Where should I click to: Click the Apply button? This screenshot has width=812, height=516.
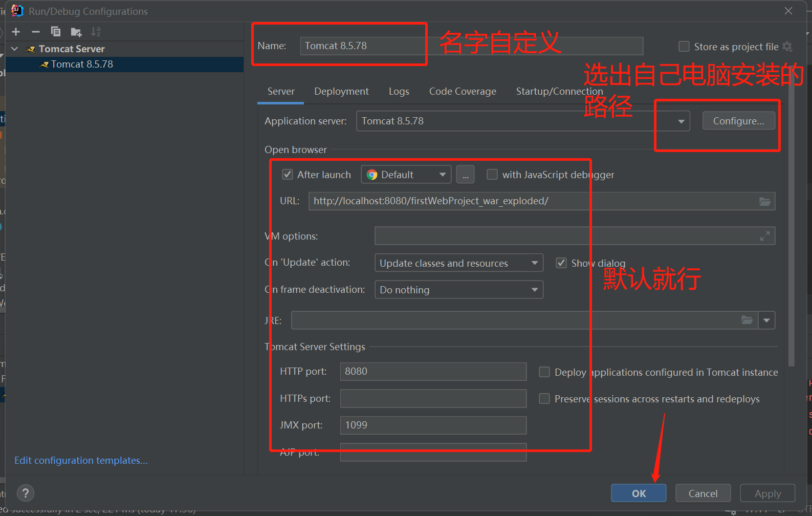pos(767,493)
